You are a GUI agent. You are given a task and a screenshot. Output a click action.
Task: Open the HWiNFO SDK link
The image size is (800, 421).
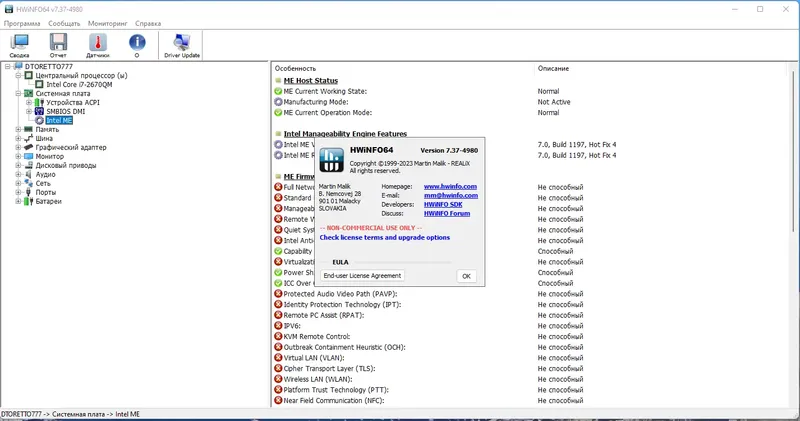(443, 205)
